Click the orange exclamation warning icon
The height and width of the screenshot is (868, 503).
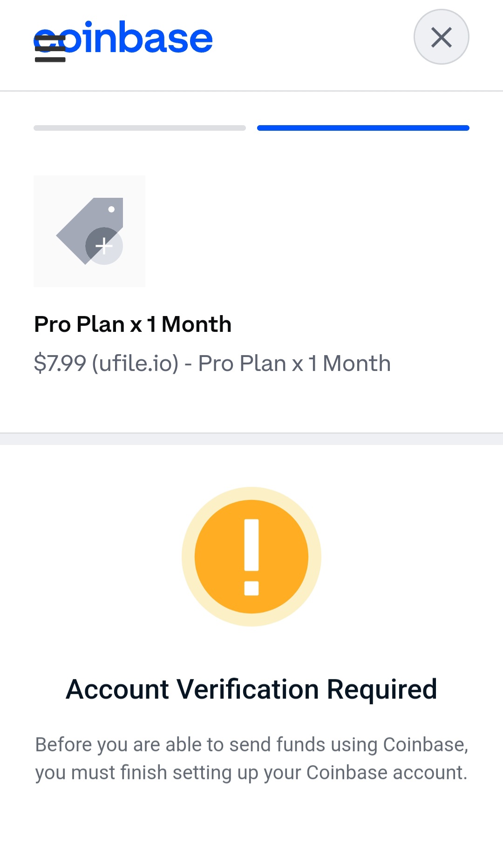point(251,557)
